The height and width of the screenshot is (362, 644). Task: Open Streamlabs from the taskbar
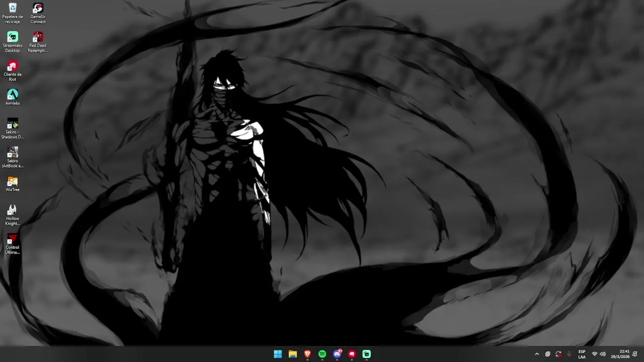click(367, 354)
